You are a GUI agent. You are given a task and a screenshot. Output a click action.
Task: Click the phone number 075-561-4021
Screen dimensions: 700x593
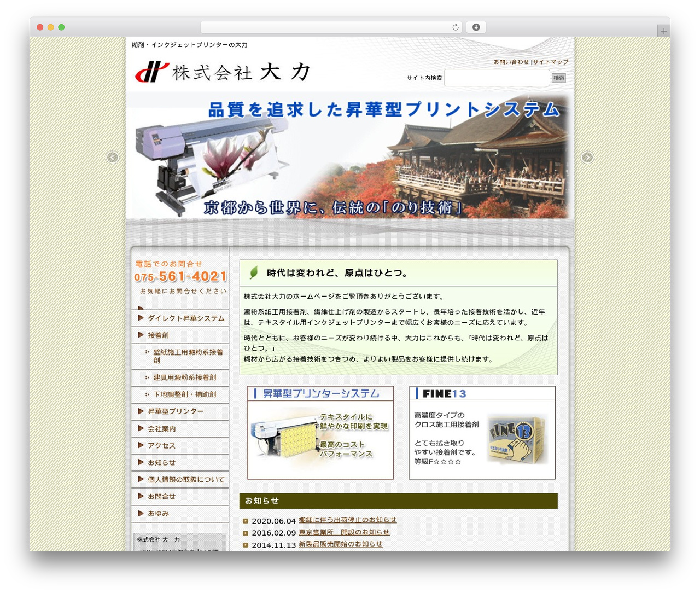(x=180, y=277)
